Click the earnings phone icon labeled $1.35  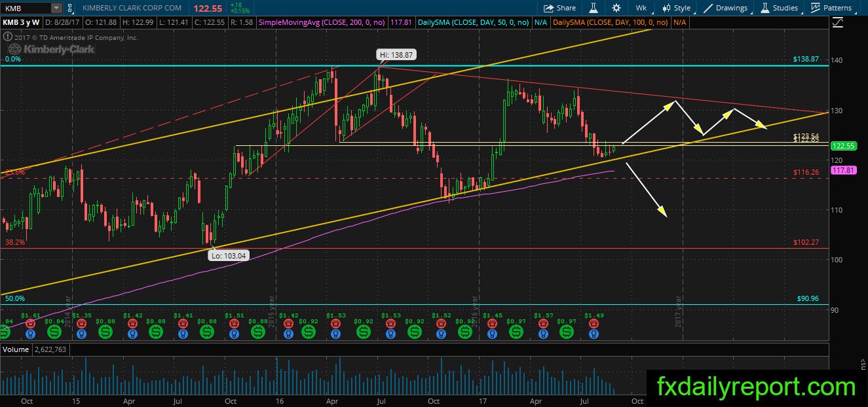coord(81,323)
